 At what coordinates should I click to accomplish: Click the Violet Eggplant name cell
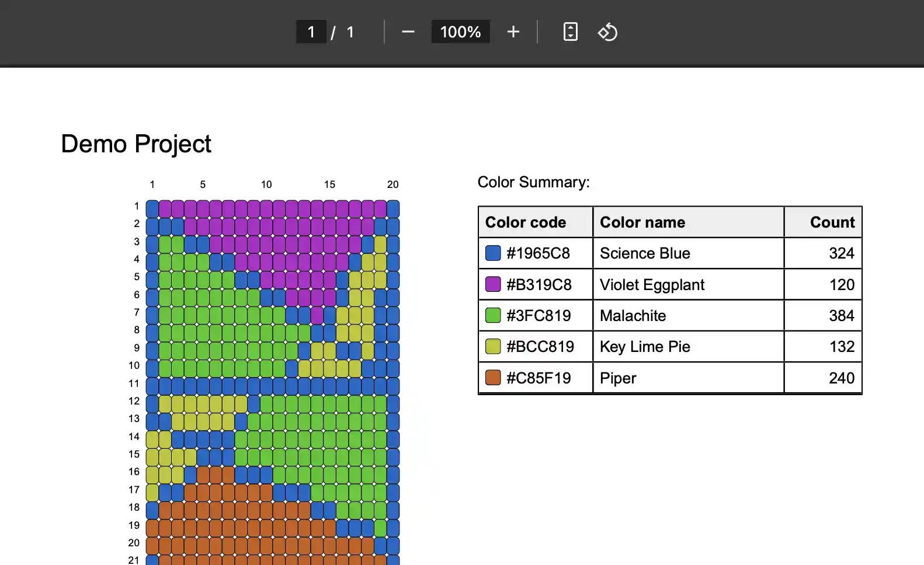coord(688,285)
